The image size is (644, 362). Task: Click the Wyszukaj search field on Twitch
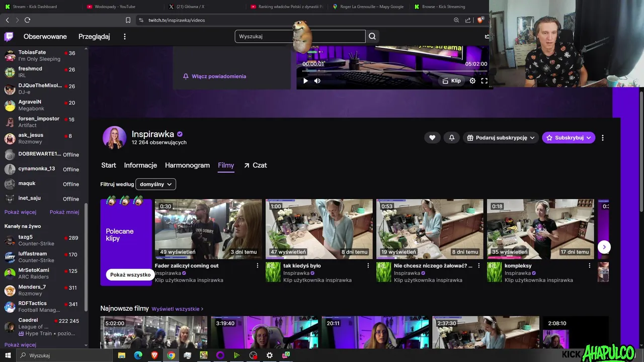coord(300,36)
